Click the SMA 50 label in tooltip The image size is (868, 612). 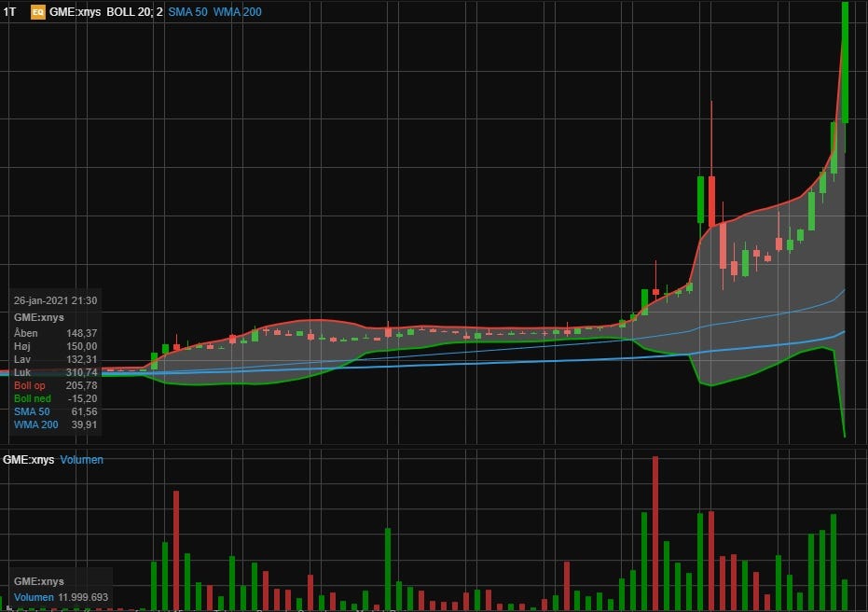[32, 411]
